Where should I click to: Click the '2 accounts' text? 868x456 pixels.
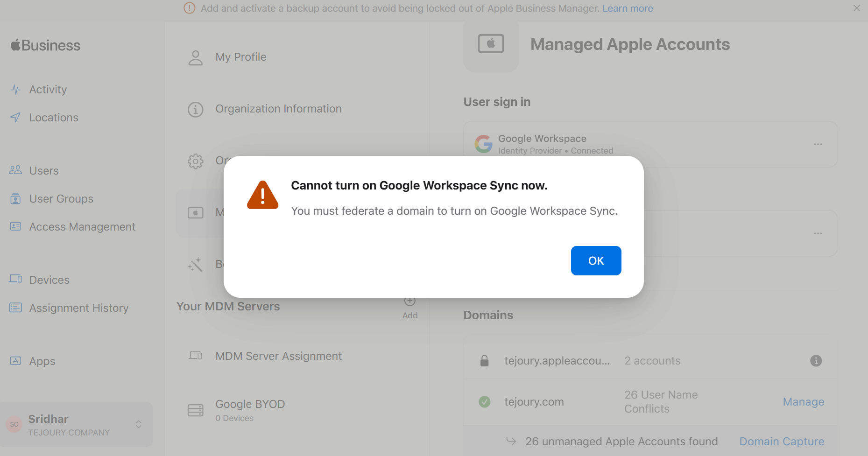pos(652,361)
